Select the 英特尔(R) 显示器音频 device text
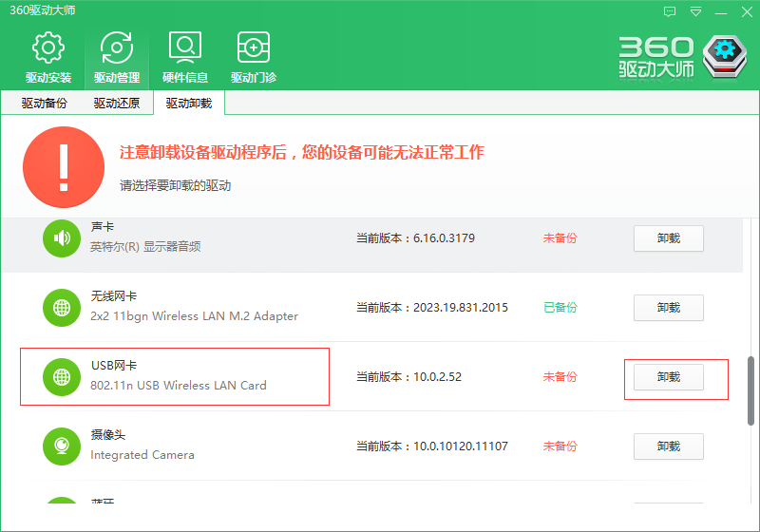The height and width of the screenshot is (532, 760). coord(145,247)
